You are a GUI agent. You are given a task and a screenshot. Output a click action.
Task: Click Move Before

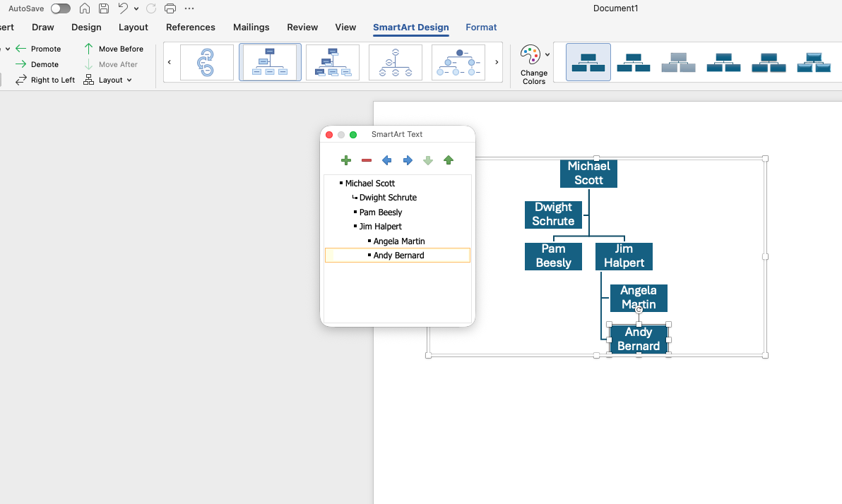pyautogui.click(x=113, y=49)
